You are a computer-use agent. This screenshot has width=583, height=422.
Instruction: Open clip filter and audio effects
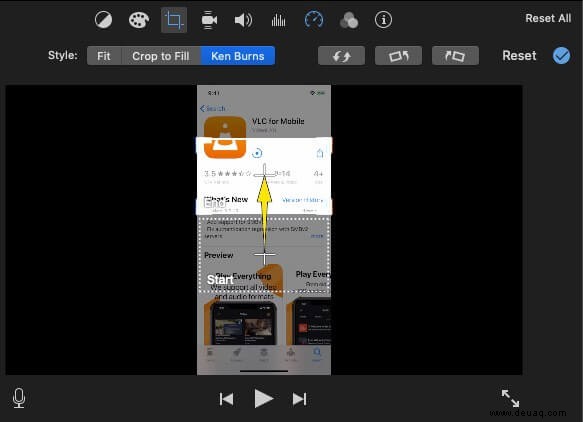point(349,20)
